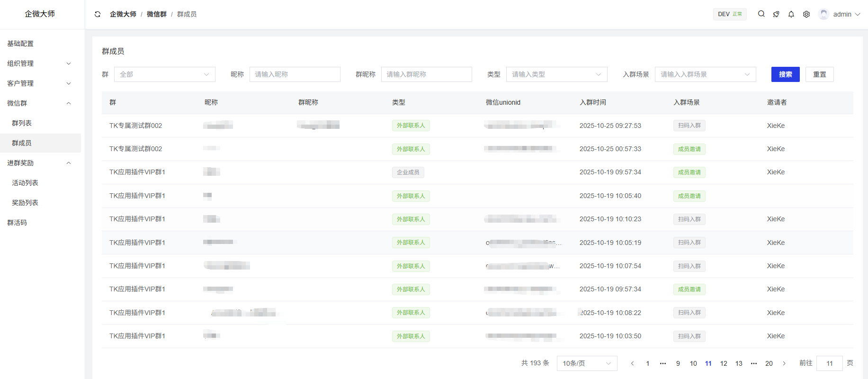Image resolution: width=868 pixels, height=379 pixels.
Task: Expand the 客户管理 sidebar menu
Action: click(x=40, y=83)
